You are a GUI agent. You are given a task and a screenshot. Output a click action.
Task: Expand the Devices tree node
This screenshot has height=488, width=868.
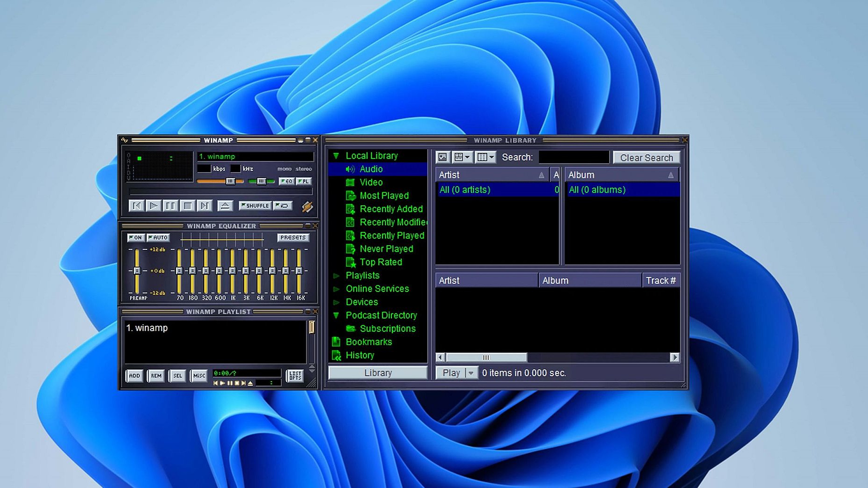pyautogui.click(x=336, y=302)
